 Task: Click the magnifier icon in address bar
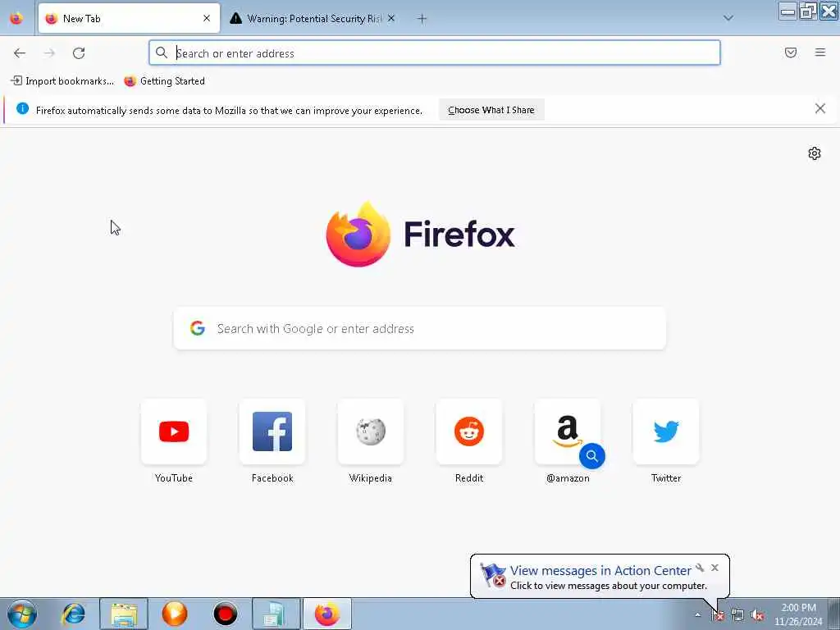(x=162, y=52)
